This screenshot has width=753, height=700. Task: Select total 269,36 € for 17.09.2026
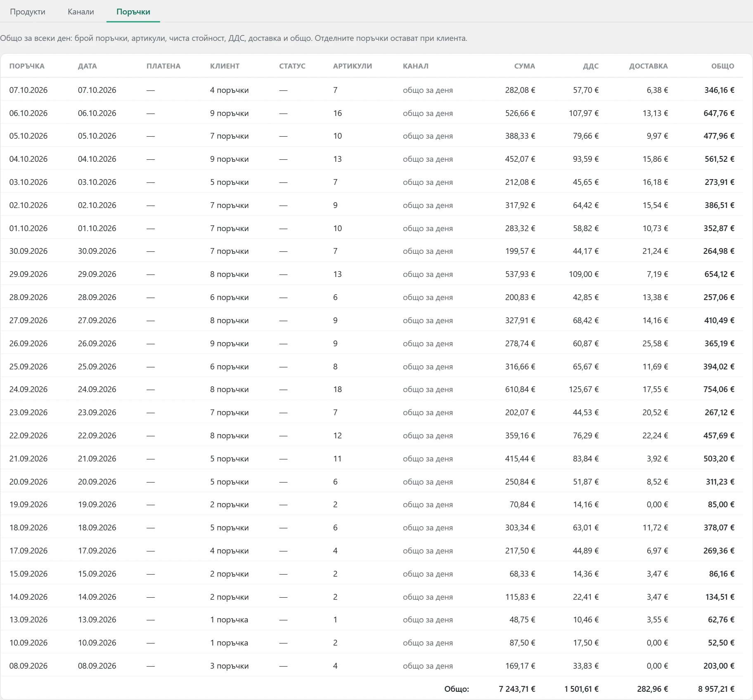(x=719, y=551)
